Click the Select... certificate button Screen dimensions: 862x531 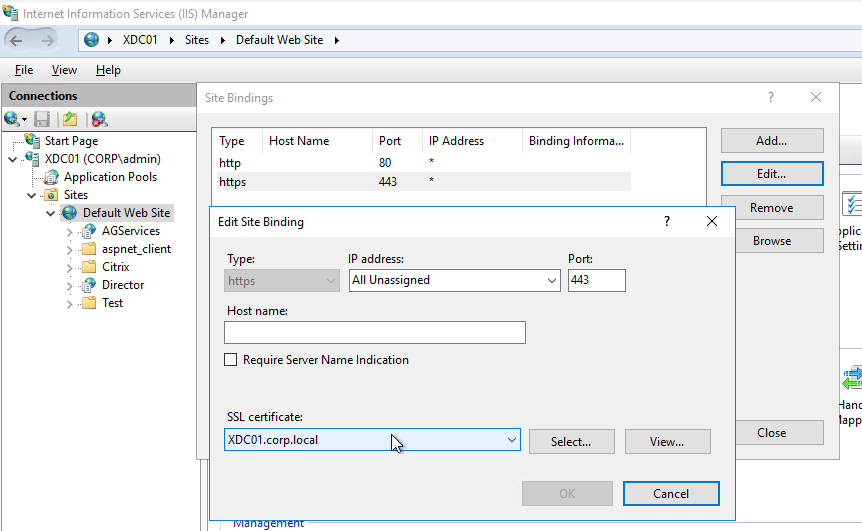click(x=571, y=441)
